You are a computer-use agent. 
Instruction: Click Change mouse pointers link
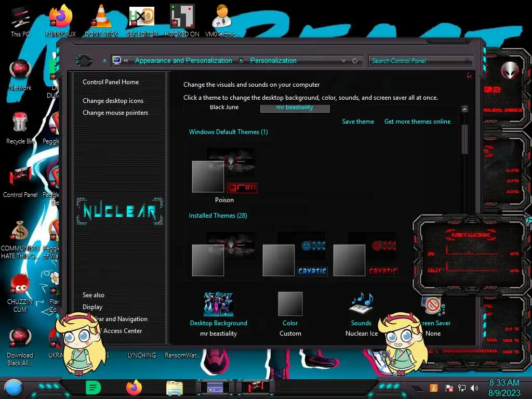click(x=115, y=113)
